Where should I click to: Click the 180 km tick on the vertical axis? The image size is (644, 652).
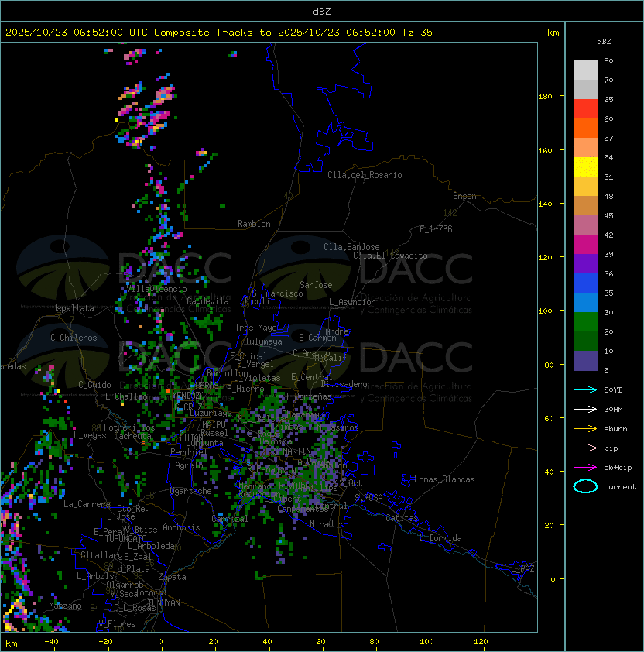tap(545, 97)
